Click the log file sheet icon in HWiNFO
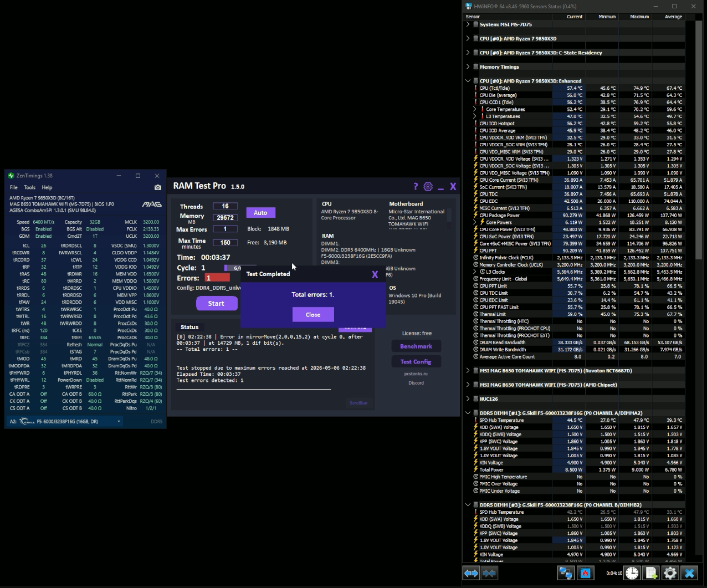Image resolution: width=707 pixels, height=588 pixels. tap(651, 573)
